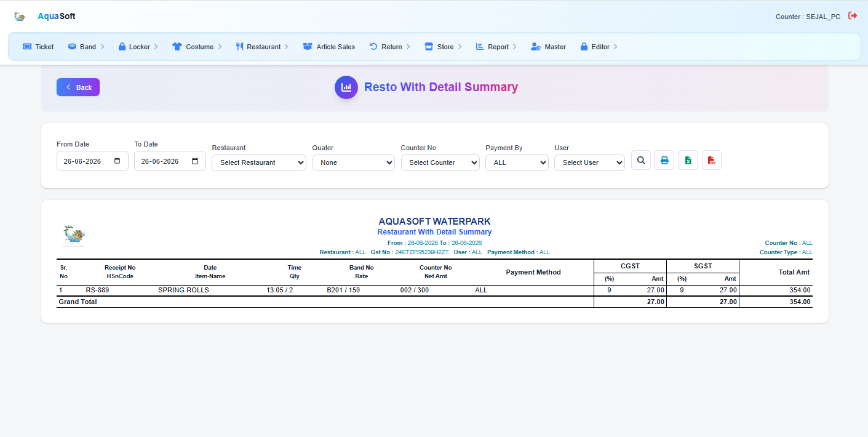Image resolution: width=868 pixels, height=437 pixels.
Task: Click the Payment Method column header
Action: point(533,272)
